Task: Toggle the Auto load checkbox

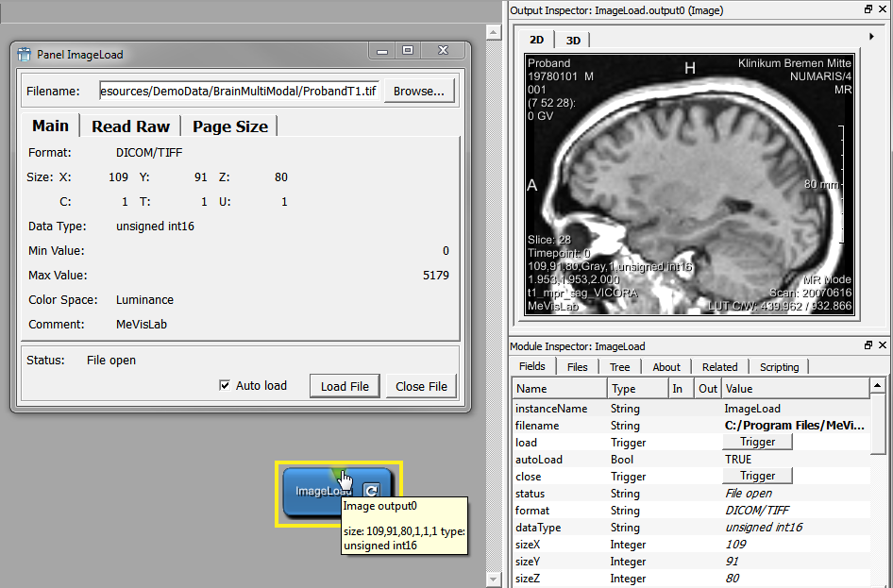Action: 225,385
